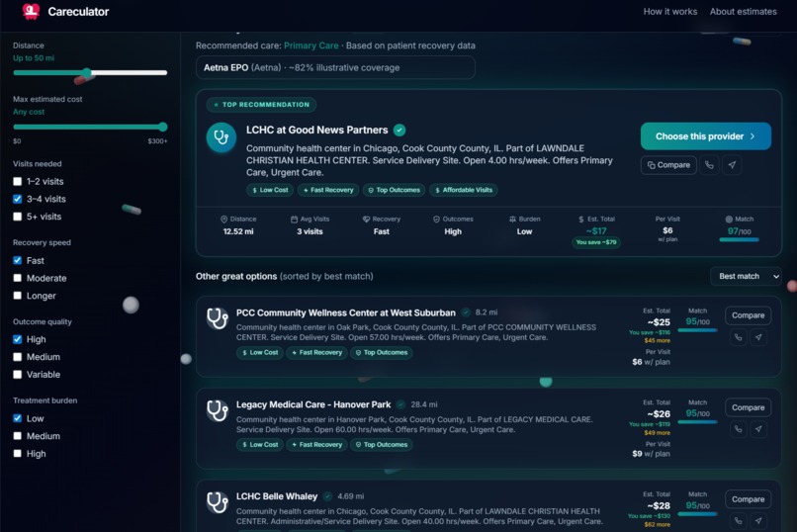The image size is (797, 532).
Task: Click phone icon for LCHC at Good News Partners
Action: coord(709,165)
